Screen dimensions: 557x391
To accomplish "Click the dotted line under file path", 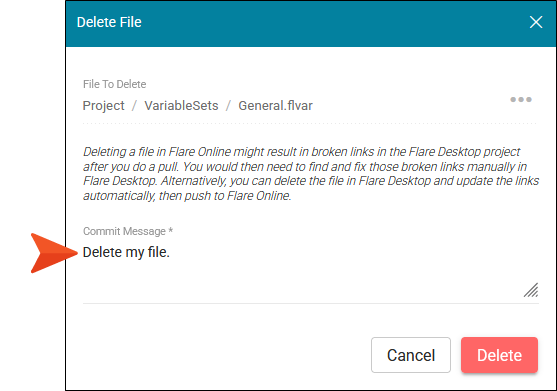I will (309, 124).
